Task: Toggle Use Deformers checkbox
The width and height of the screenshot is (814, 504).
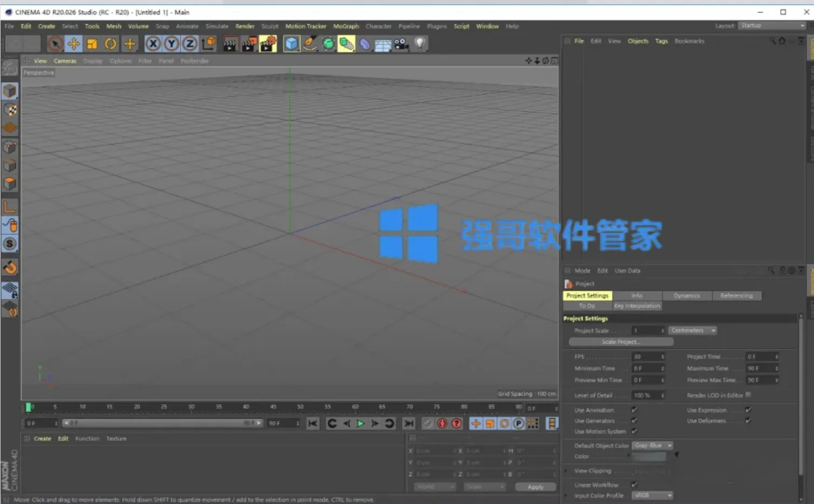Action: coord(748,420)
